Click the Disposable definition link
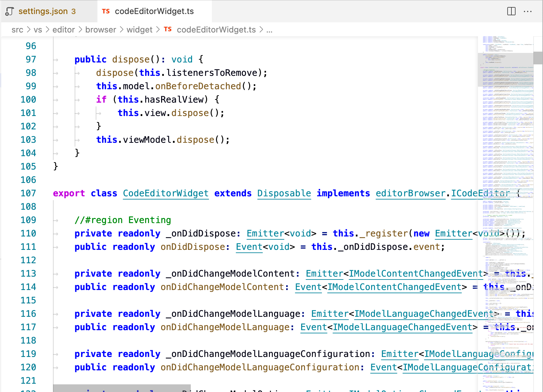The width and height of the screenshot is (543, 392). tap(284, 193)
